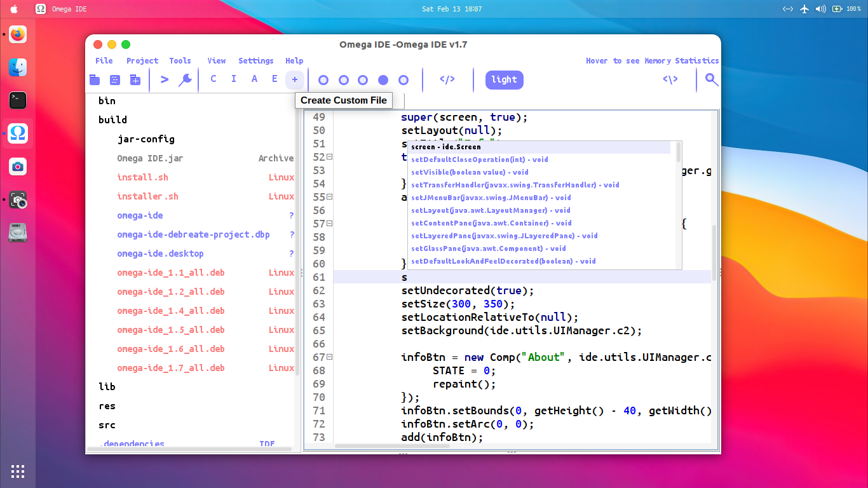868x488 pixels.
Task: Open the Project menu
Action: pyautogui.click(x=142, y=61)
